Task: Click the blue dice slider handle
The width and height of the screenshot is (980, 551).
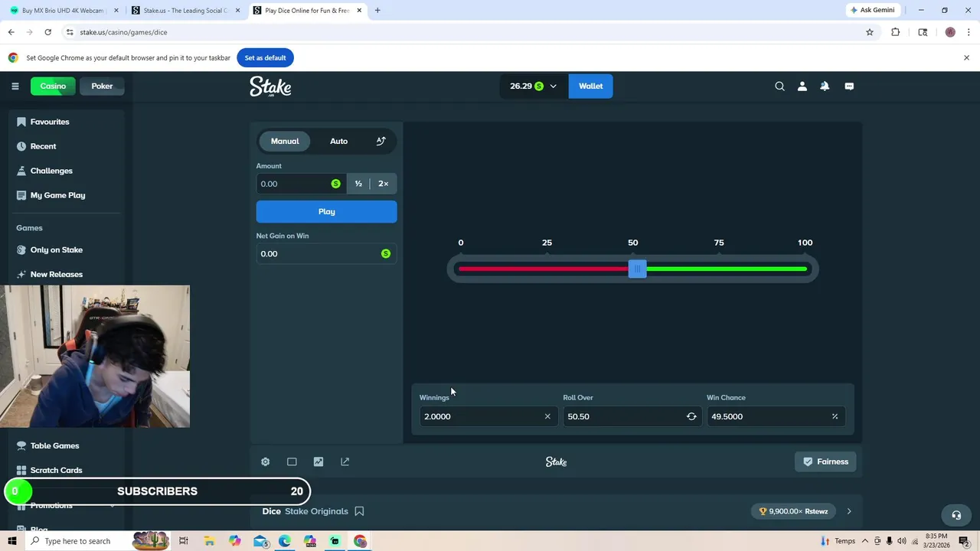Action: pyautogui.click(x=637, y=269)
